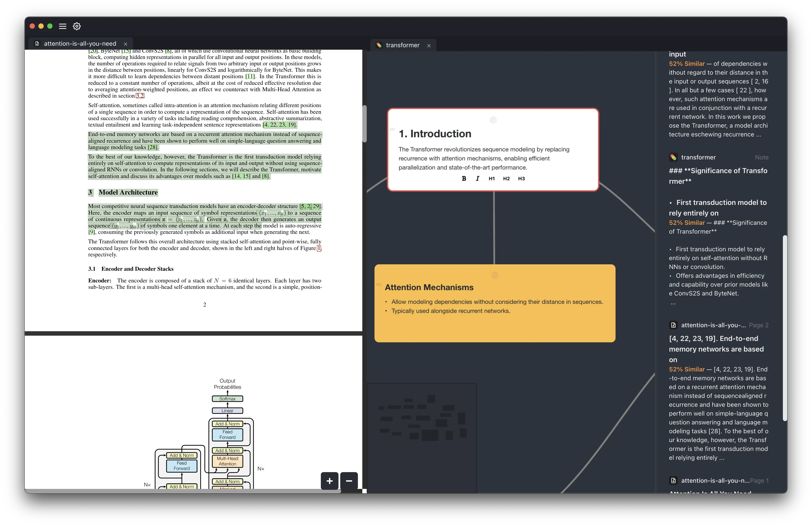Click the '3.1 Encoder and Decoder Stacks' heading
The height and width of the screenshot is (526, 812).
pyautogui.click(x=131, y=269)
